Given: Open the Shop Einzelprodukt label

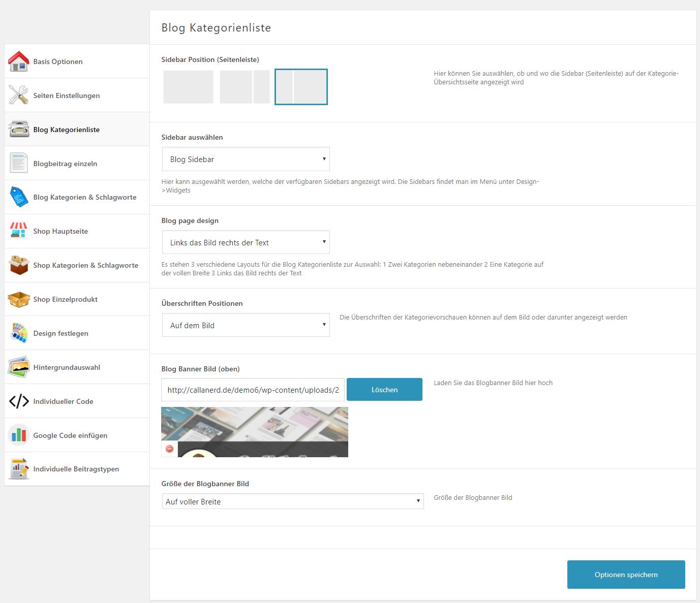Looking at the screenshot, I should point(65,299).
